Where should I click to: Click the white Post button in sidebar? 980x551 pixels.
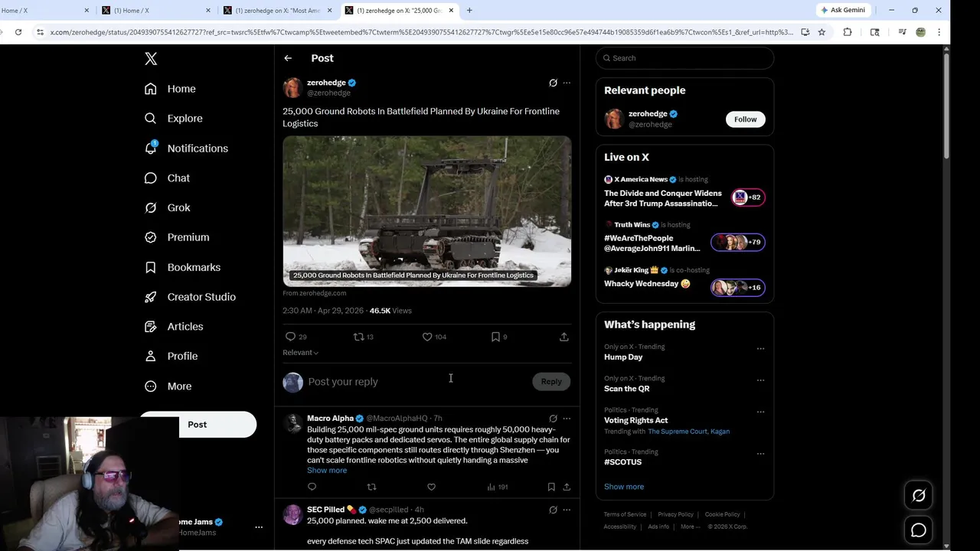pyautogui.click(x=198, y=425)
